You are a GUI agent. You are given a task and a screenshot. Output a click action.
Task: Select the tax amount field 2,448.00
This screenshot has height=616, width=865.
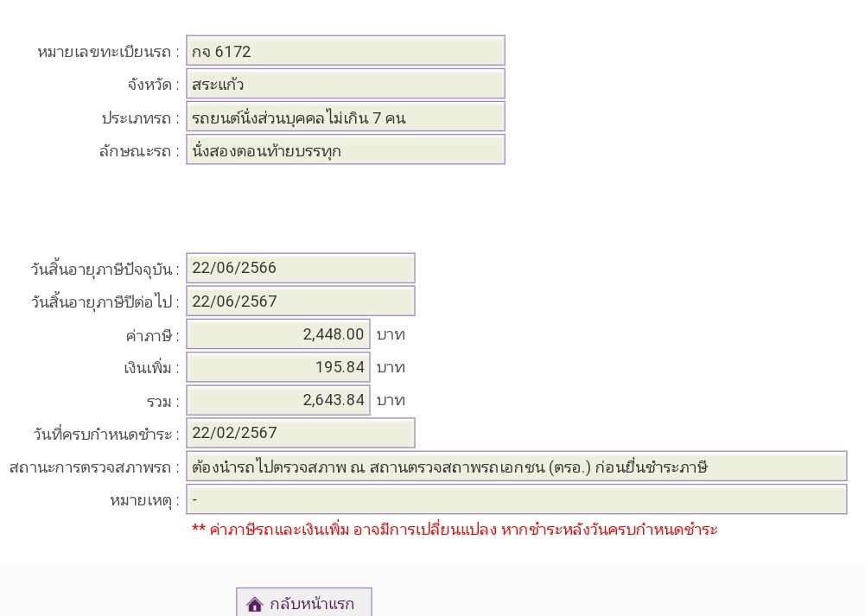tap(278, 334)
